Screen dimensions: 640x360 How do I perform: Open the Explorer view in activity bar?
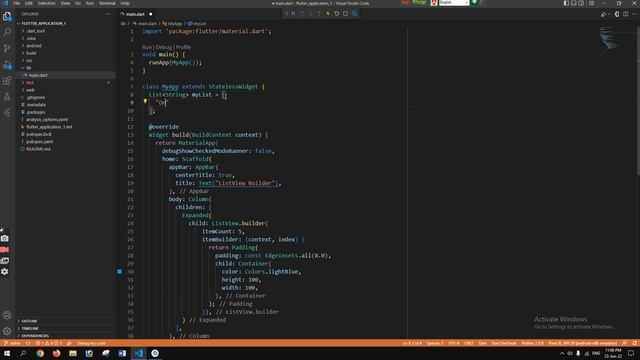click(x=7, y=16)
